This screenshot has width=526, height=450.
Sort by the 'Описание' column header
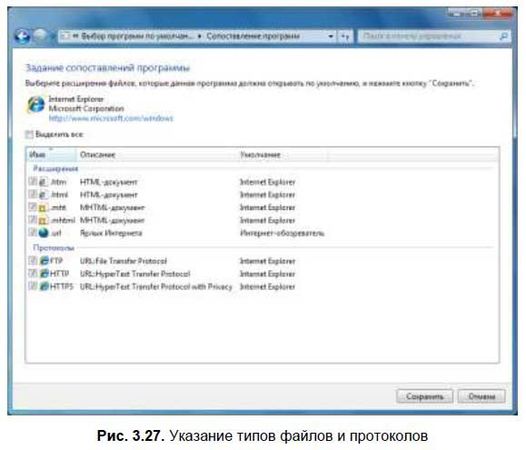pos(157,155)
